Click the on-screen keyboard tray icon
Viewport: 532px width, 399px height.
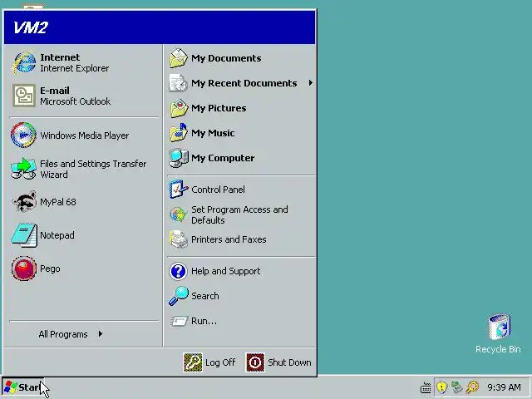[x=426, y=387]
